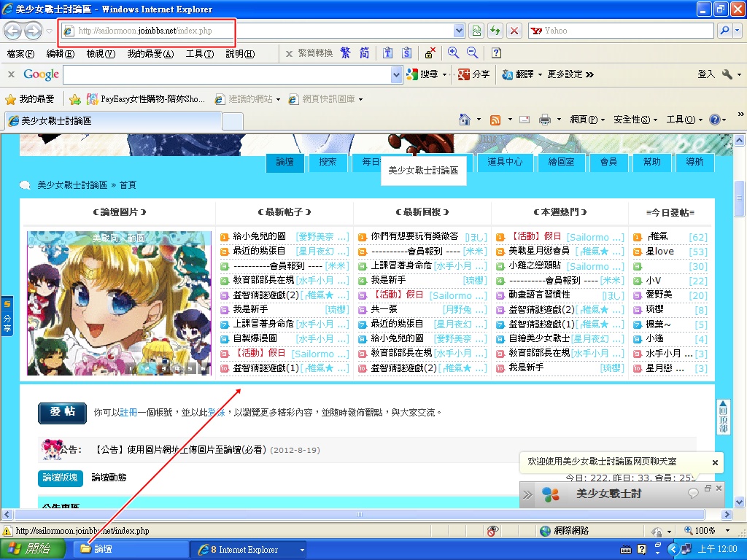Click the Stop loading red X icon
Viewport: 747px width, 560px height.
click(x=514, y=31)
